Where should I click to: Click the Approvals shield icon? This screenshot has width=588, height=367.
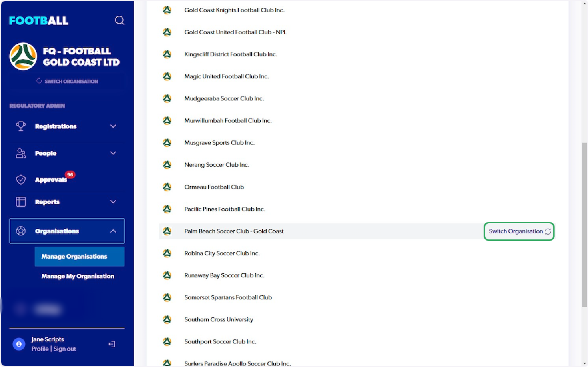(x=21, y=180)
